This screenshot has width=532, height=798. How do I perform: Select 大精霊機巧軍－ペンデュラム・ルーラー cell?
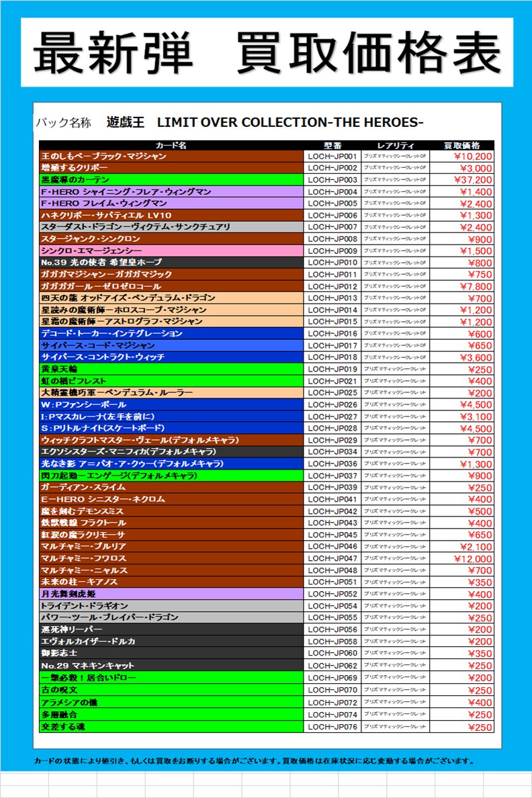pos(171,393)
